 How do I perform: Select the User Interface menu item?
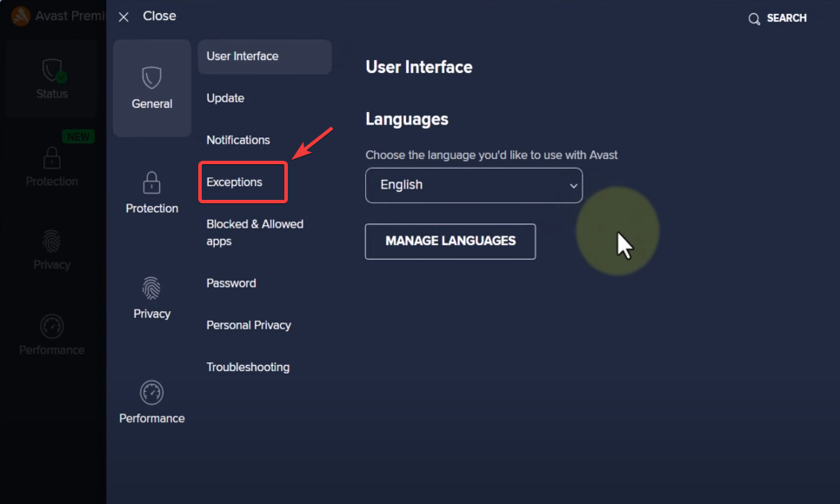point(243,56)
